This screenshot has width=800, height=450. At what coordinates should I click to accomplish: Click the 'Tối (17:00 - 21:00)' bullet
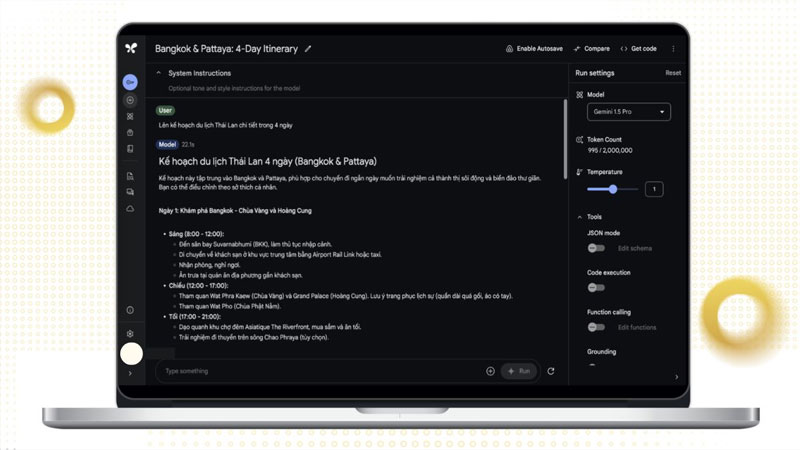(x=194, y=317)
